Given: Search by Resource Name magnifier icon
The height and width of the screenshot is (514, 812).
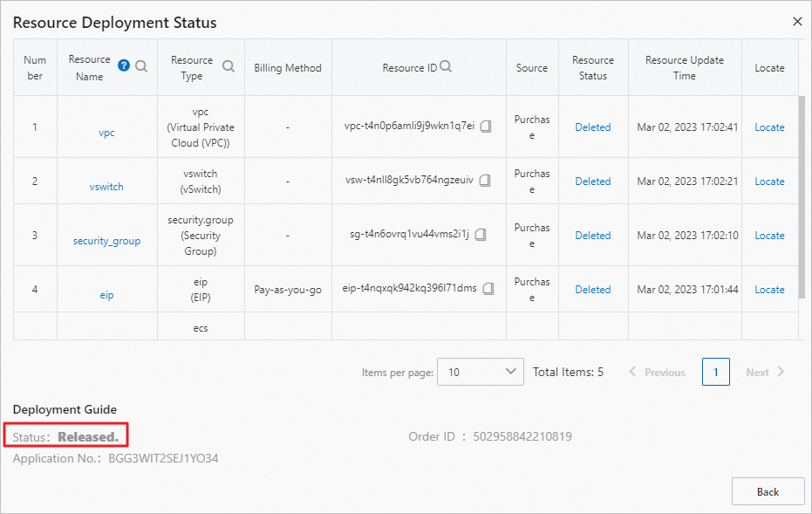Looking at the screenshot, I should coord(141,66).
